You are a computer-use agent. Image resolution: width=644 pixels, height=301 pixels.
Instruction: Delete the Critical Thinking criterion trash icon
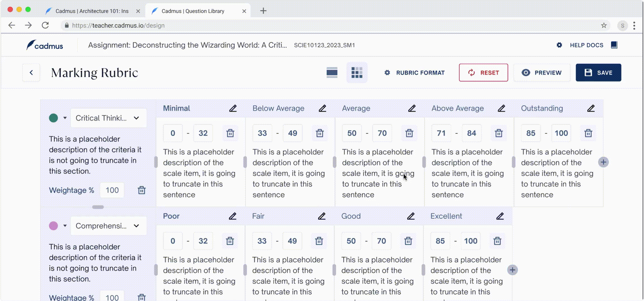tap(142, 190)
